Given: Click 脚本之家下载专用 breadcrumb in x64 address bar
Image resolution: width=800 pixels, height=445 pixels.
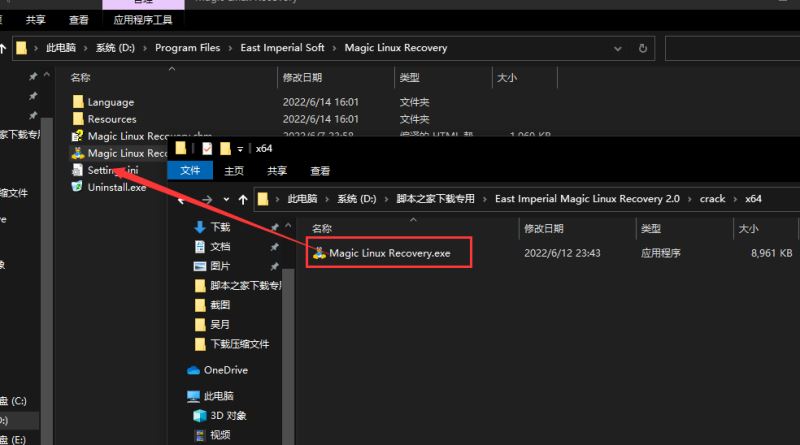Looking at the screenshot, I should [x=435, y=199].
